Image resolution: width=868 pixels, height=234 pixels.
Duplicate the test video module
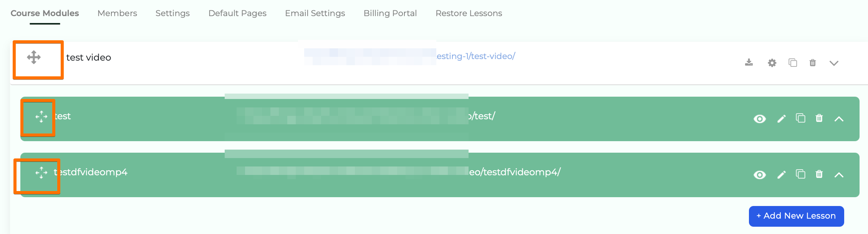[793, 63]
